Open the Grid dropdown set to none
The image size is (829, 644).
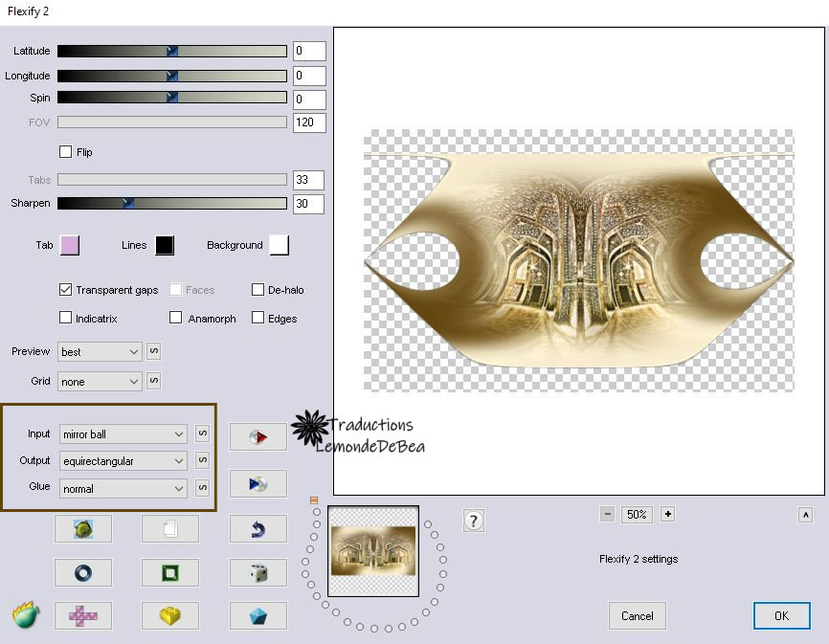coord(100,382)
